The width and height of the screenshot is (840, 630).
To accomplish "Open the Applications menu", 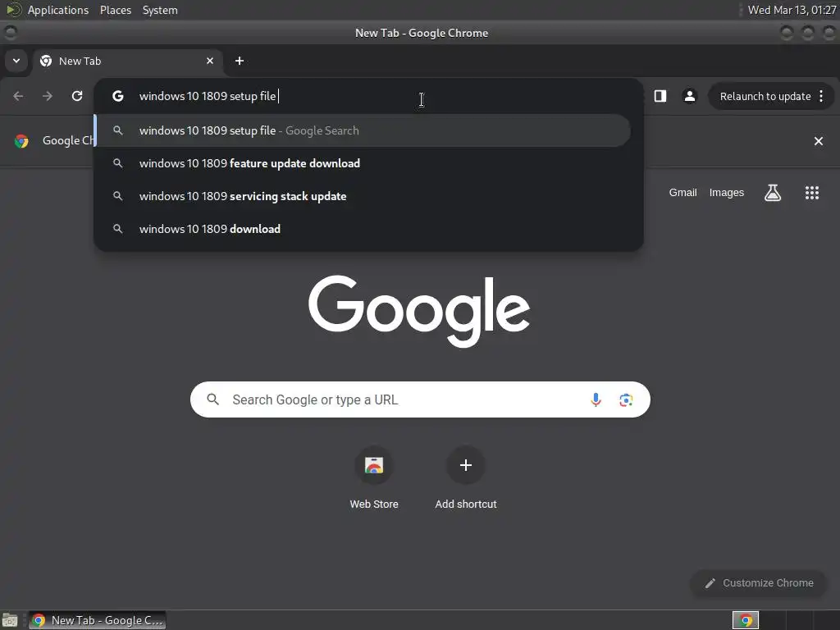I will point(58,10).
